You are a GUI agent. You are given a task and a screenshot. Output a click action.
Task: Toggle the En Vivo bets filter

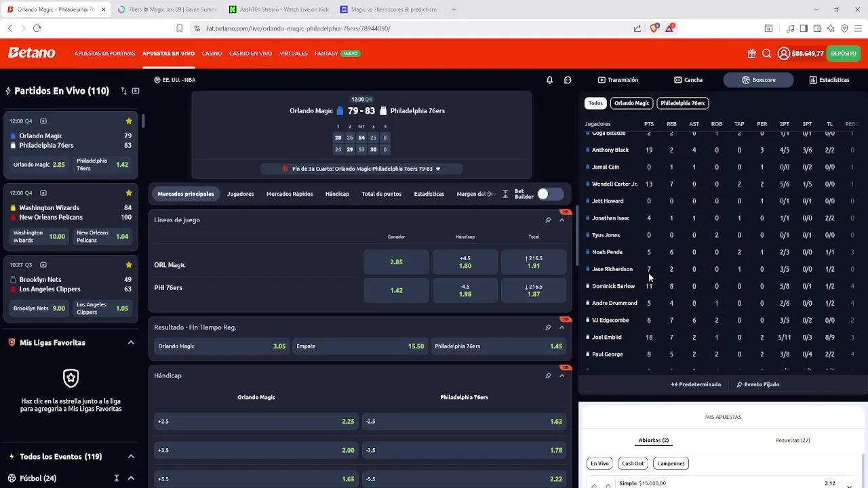click(599, 464)
